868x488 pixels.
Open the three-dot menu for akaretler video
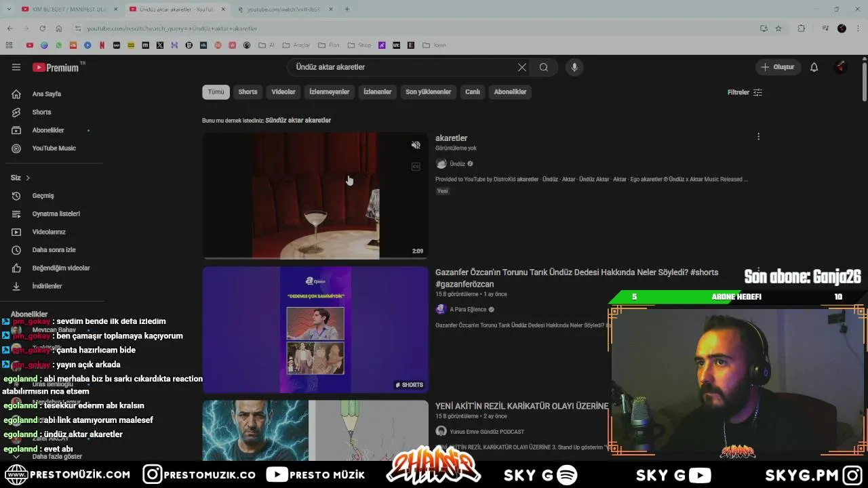pos(758,137)
